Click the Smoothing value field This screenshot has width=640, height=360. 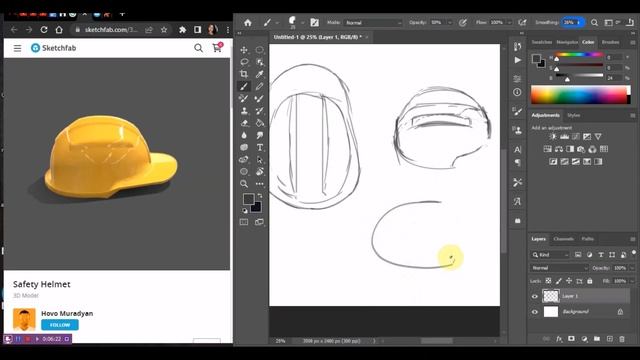570,22
